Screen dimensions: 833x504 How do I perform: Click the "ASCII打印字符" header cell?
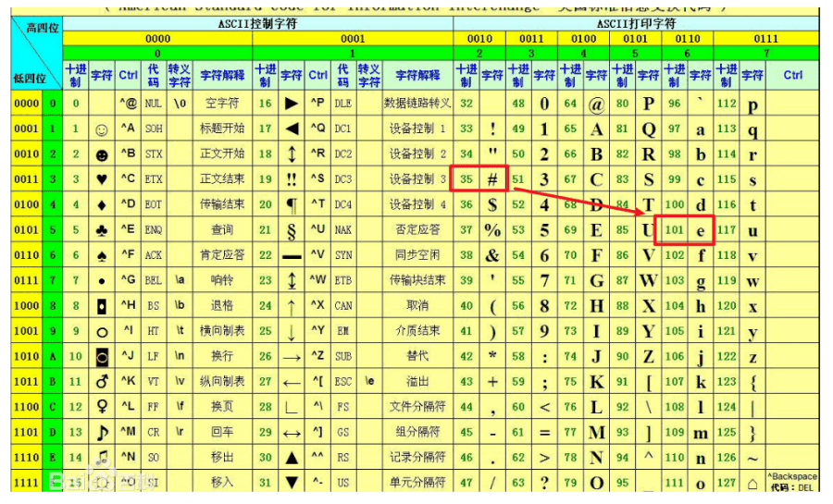click(636, 24)
